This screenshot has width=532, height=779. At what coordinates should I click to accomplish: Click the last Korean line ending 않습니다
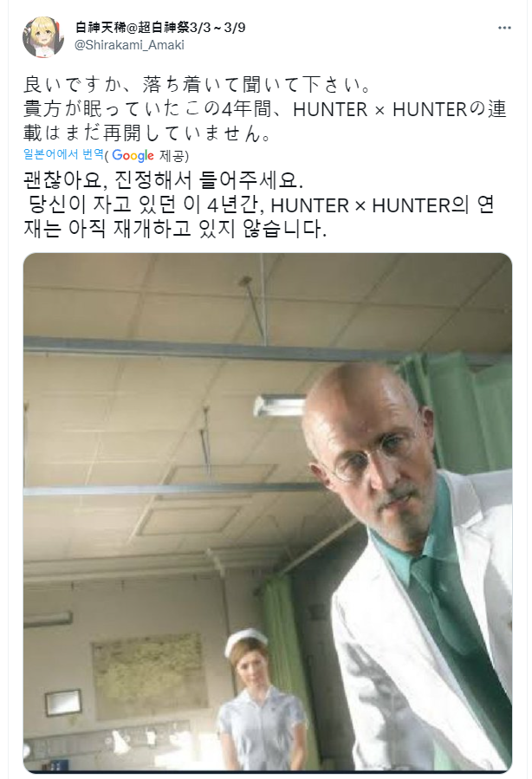[x=175, y=229]
